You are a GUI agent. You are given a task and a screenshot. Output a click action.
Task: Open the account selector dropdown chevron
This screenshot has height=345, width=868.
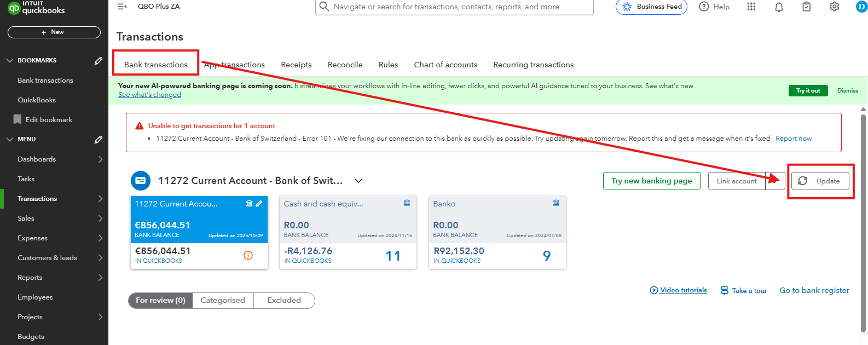tap(358, 181)
